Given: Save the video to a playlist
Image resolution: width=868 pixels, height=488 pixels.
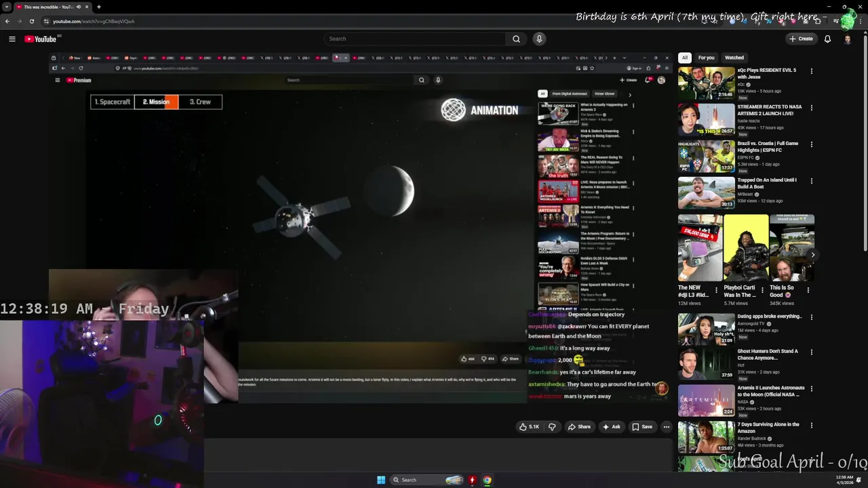Looking at the screenshot, I should click(642, 427).
